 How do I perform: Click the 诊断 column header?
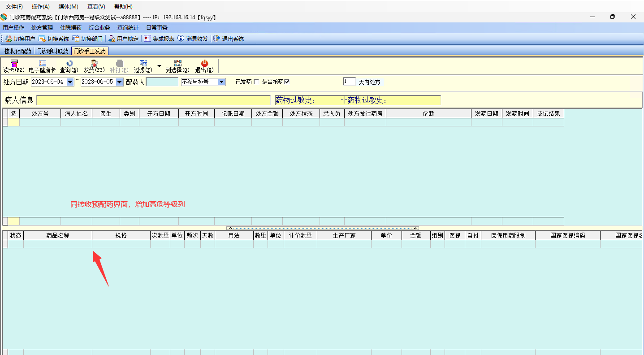pyautogui.click(x=428, y=113)
